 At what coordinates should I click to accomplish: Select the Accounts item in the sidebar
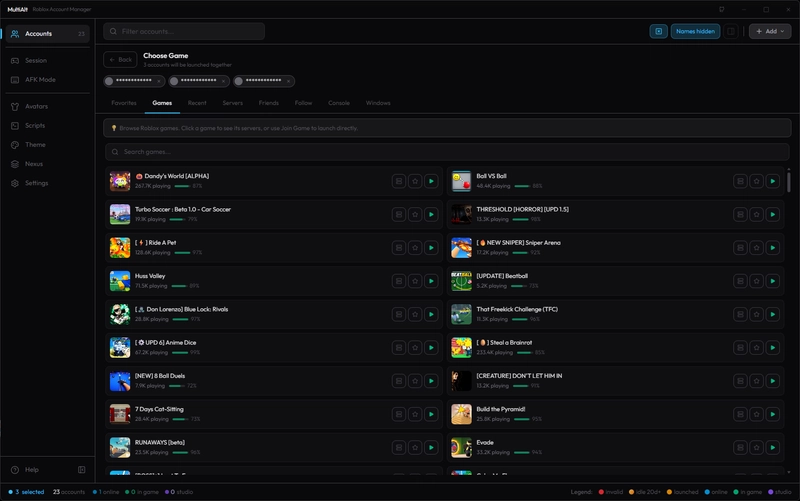click(47, 34)
